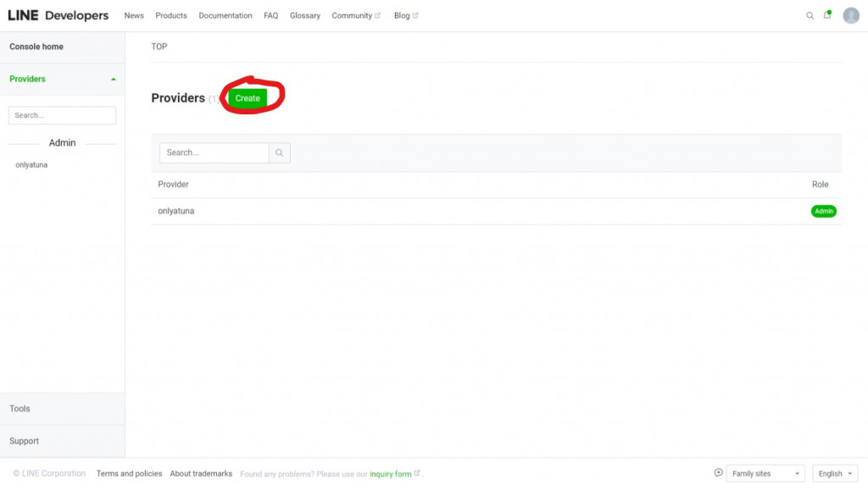Viewport: 868px width, 488px height.
Task: Click the green Admin role badge
Action: tap(824, 211)
